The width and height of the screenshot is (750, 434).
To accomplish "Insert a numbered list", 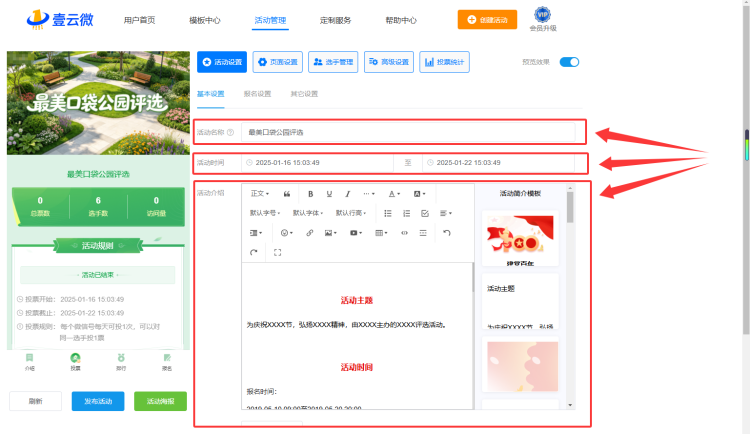I will [407, 213].
